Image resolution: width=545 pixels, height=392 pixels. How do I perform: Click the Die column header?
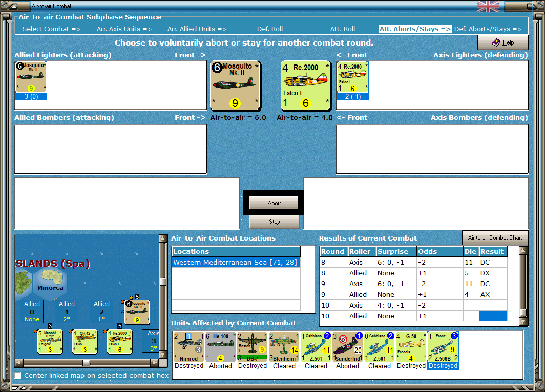click(x=471, y=251)
